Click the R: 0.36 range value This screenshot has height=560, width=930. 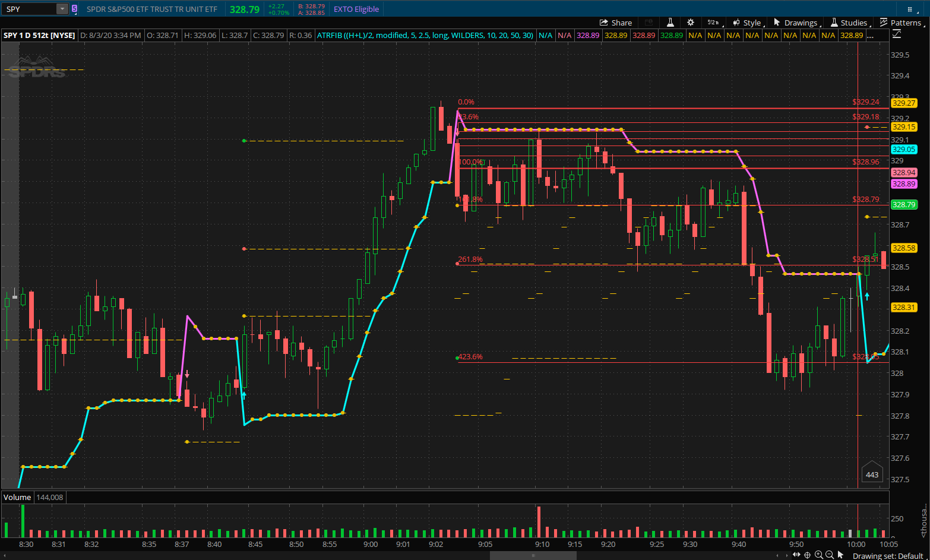pos(300,35)
